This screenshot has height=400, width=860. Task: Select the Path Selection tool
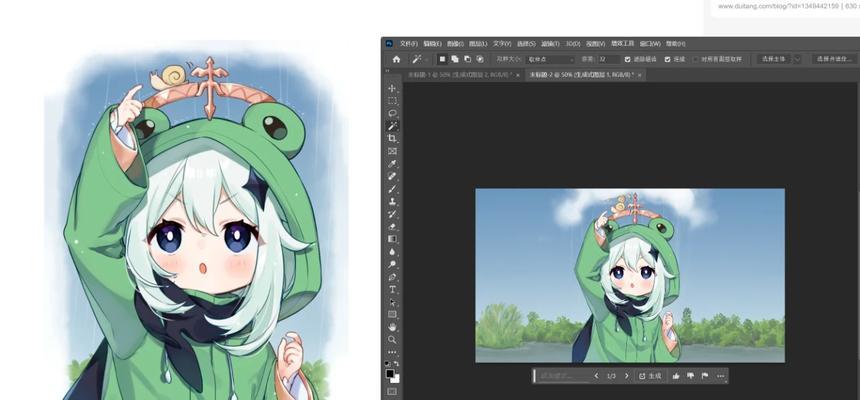click(392, 302)
